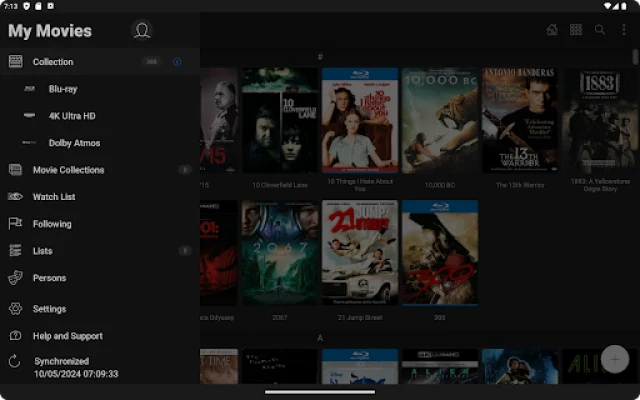Screen dimensions: 640x400
Task: Open the 300 Blu-ray cover
Action: pyautogui.click(x=440, y=253)
